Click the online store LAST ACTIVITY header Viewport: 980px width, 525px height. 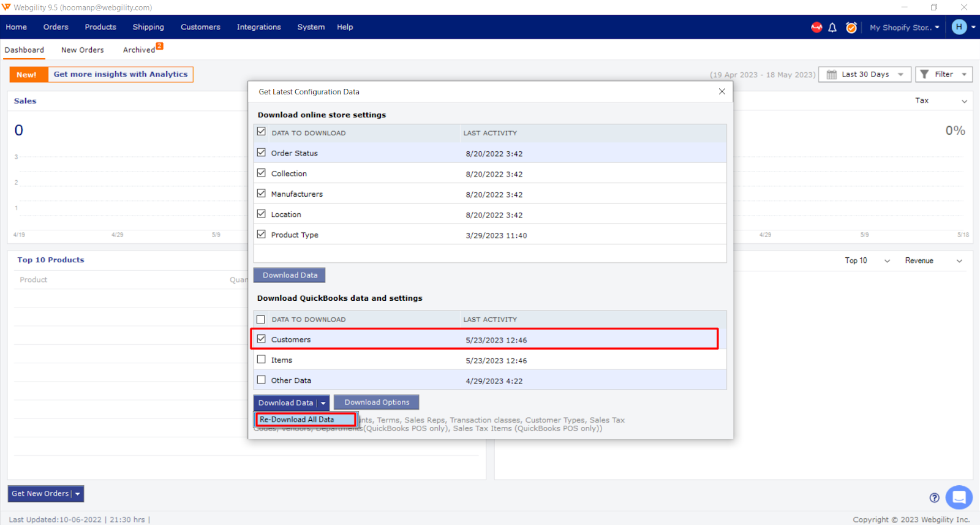490,133
